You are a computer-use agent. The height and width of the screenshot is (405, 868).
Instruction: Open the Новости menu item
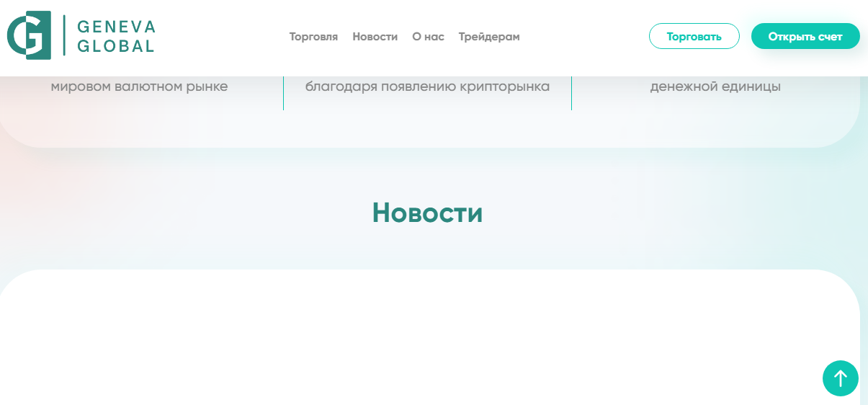tap(375, 37)
